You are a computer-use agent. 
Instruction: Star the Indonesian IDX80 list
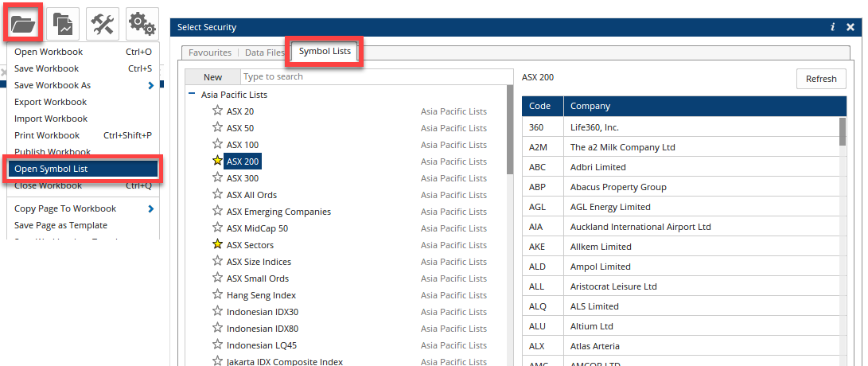(217, 328)
